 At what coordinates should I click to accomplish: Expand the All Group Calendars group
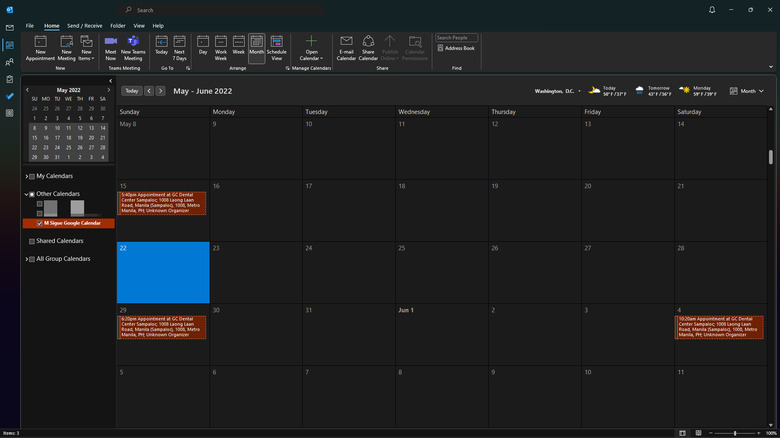[26, 259]
